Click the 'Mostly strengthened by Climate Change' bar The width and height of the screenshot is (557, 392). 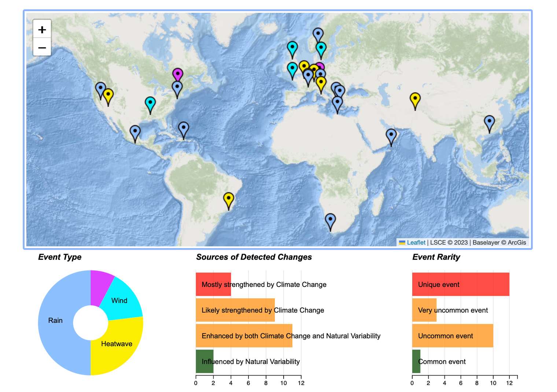213,284
